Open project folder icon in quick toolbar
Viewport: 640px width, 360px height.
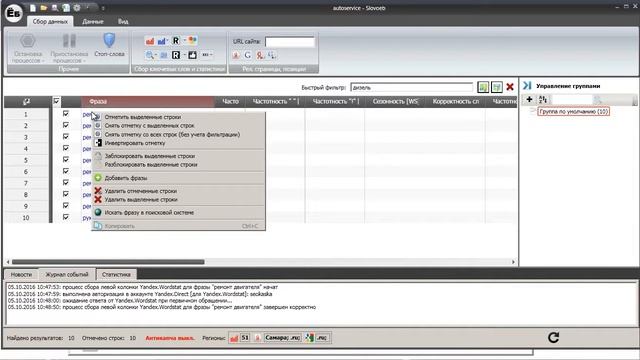point(44,8)
